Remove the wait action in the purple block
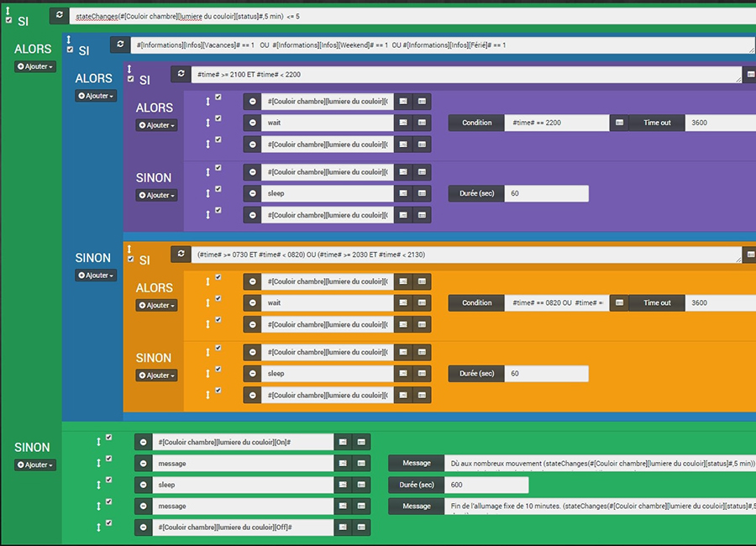Screen dimensions: 756x546 [252, 123]
